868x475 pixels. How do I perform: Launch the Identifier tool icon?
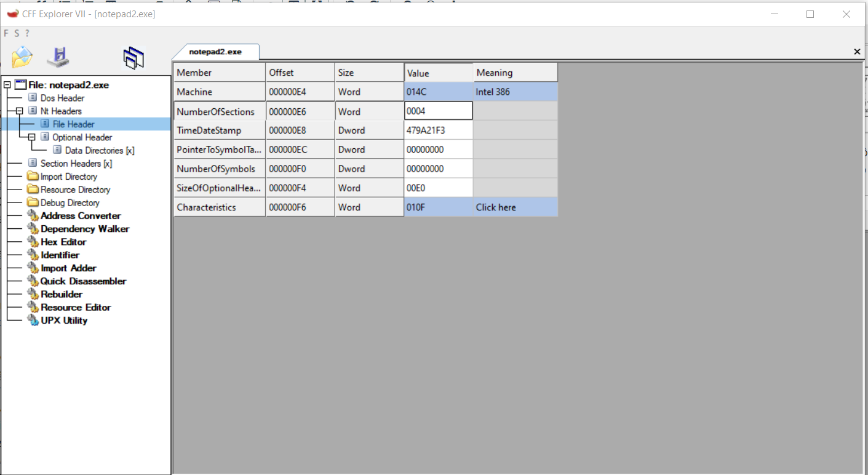point(33,255)
